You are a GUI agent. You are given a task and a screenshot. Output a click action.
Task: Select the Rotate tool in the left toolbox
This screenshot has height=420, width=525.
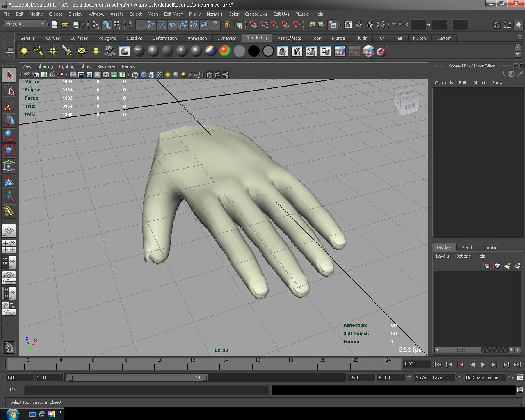tap(9, 135)
